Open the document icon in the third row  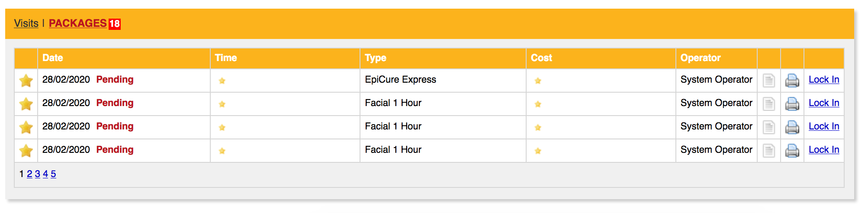pos(769,127)
